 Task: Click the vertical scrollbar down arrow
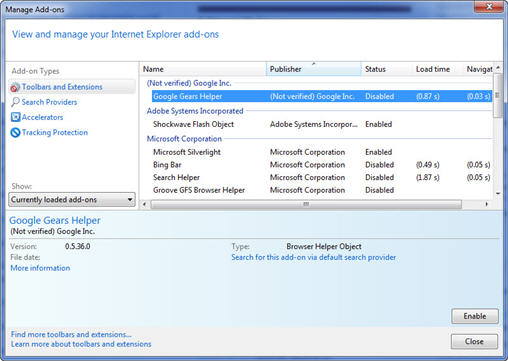point(498,193)
